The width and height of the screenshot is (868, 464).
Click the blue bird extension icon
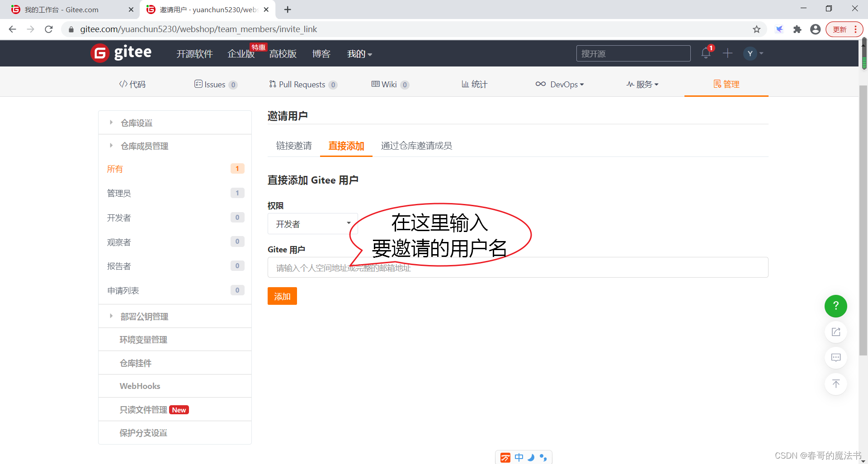pyautogui.click(x=779, y=29)
